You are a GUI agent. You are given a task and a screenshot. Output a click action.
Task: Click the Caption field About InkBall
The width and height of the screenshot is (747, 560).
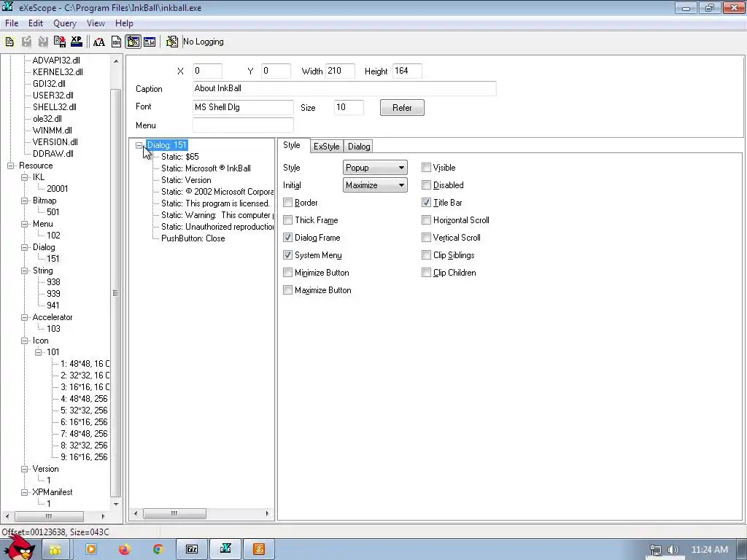click(x=344, y=88)
